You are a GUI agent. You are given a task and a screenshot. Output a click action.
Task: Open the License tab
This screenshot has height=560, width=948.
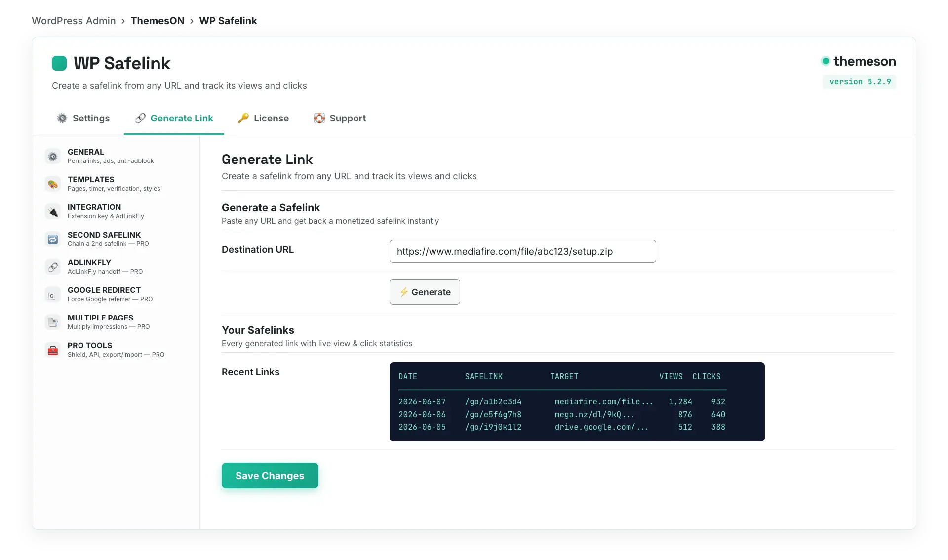tap(263, 118)
